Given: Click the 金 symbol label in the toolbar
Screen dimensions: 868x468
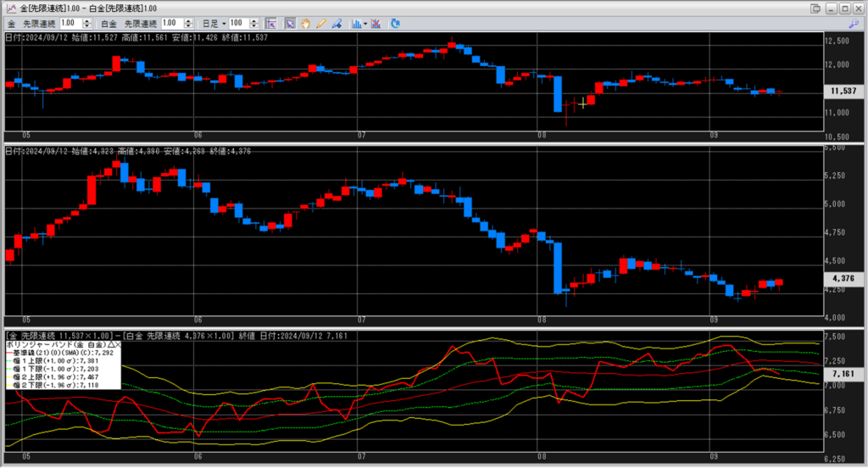Looking at the screenshot, I should click(10, 23).
